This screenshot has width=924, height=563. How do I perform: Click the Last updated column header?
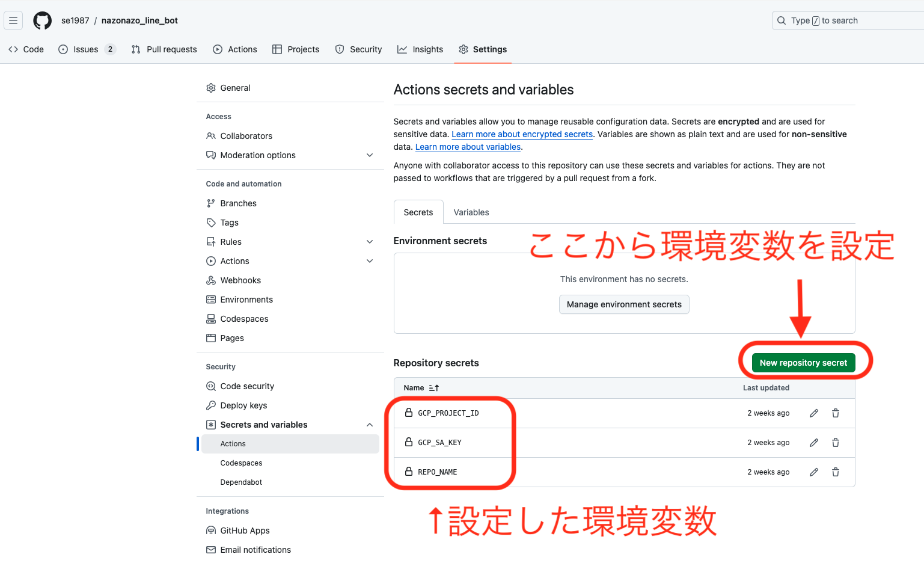coord(766,388)
